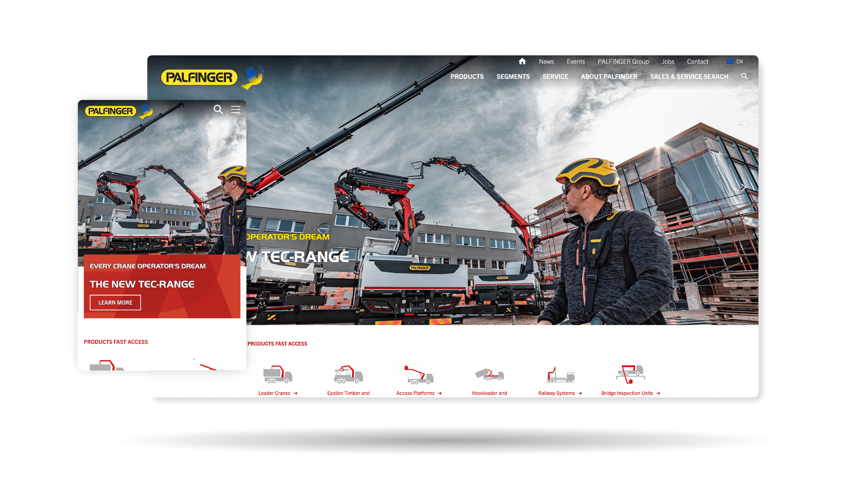Click the search magnifier icon desktop
The image size is (868, 488).
(x=744, y=76)
